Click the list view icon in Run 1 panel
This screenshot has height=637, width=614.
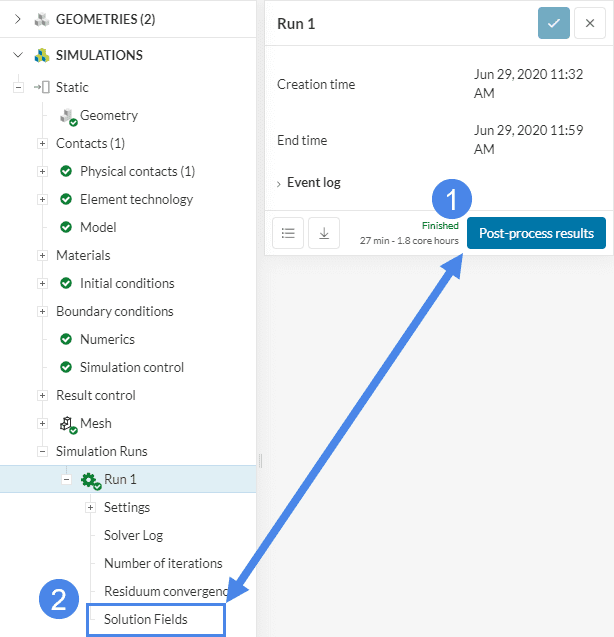point(288,233)
